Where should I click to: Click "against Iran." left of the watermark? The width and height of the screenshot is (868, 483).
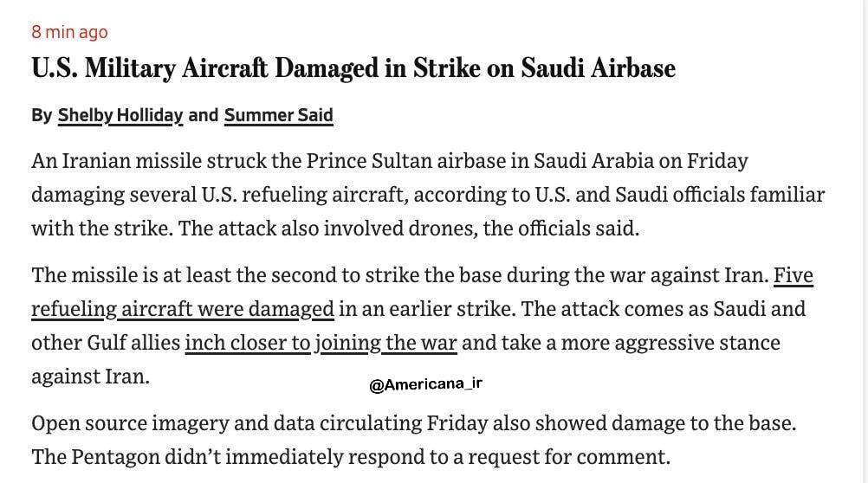pos(90,377)
